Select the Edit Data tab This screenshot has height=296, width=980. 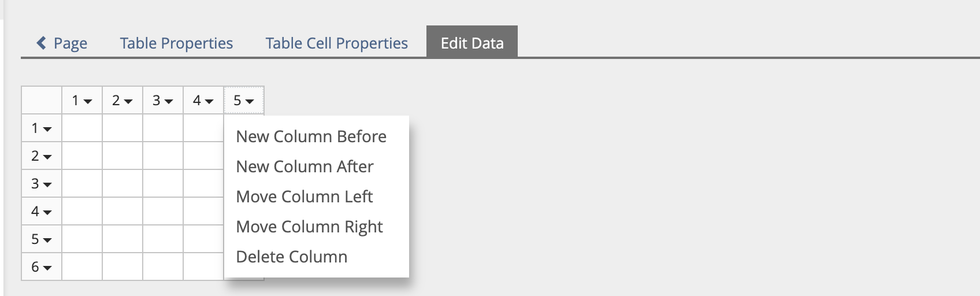click(472, 43)
